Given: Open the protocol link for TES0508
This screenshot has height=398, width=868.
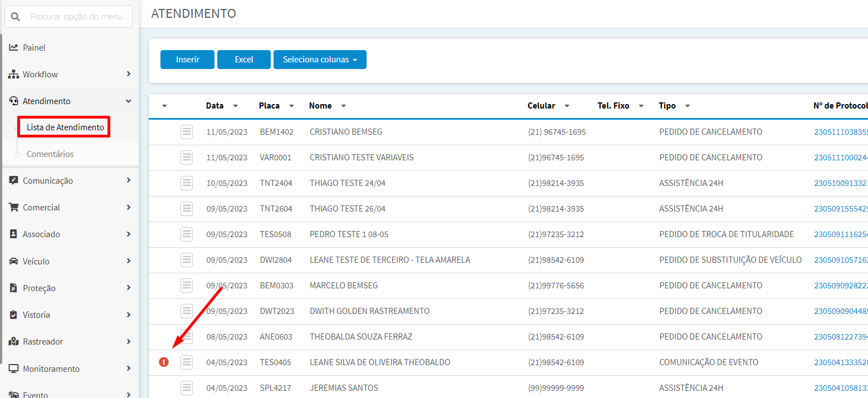Looking at the screenshot, I should [x=841, y=234].
